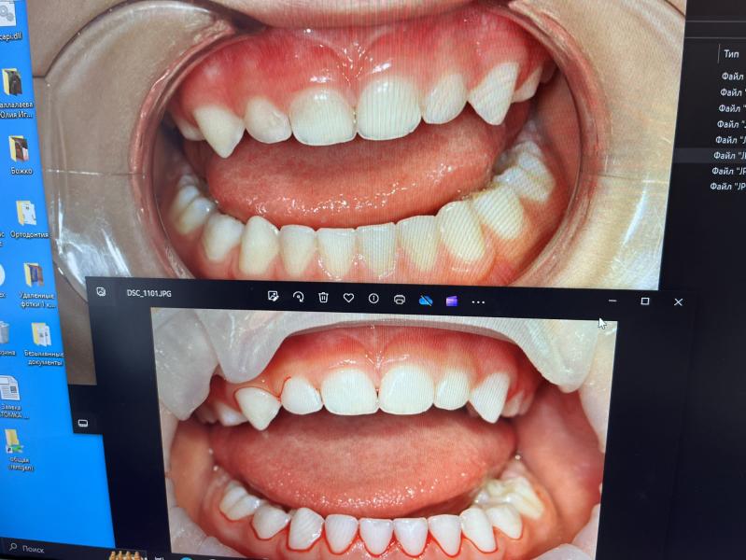Image resolution: width=746 pixels, height=560 pixels.
Task: Click the Edit image icon in Photos toolbar
Action: (x=274, y=297)
